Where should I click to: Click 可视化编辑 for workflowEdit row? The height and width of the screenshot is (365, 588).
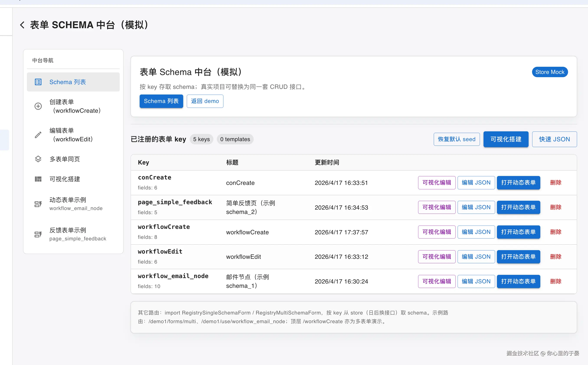pos(437,257)
